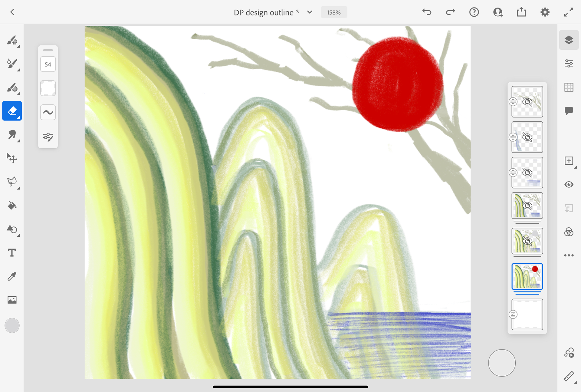Select the Live brush tool
The image size is (581, 392).
[12, 64]
